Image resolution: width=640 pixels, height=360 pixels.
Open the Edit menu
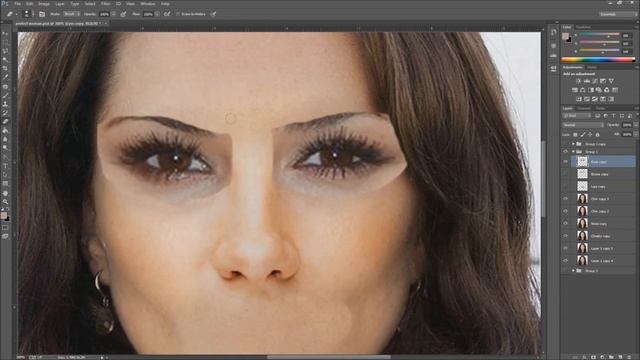[30, 4]
